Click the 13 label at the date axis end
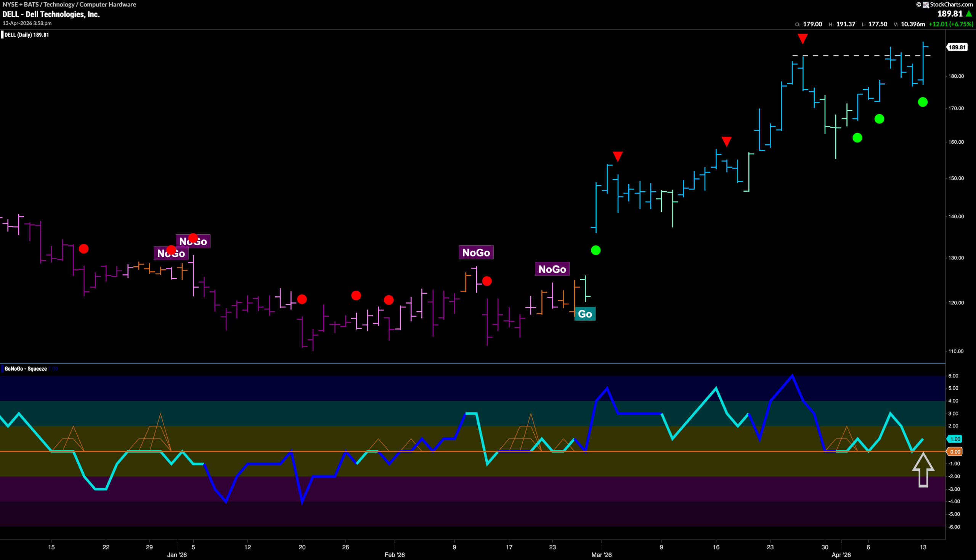 pyautogui.click(x=923, y=547)
